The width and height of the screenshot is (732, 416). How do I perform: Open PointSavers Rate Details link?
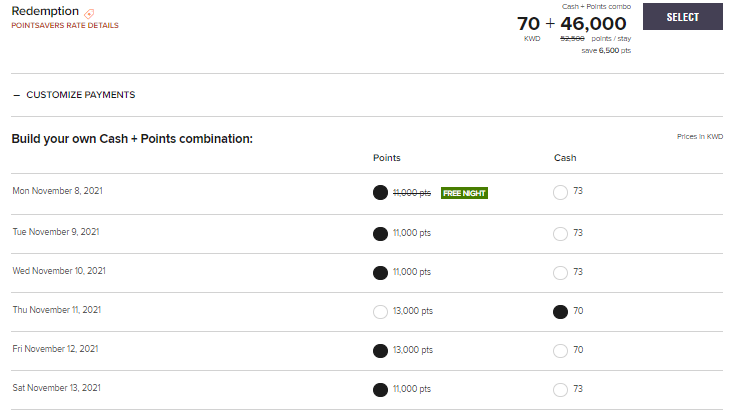coord(64,25)
